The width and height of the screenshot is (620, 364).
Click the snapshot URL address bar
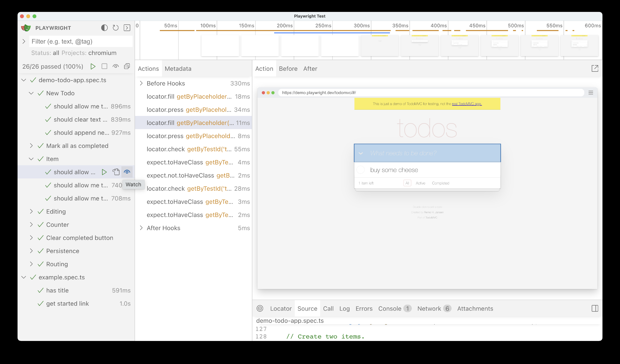[x=431, y=93]
